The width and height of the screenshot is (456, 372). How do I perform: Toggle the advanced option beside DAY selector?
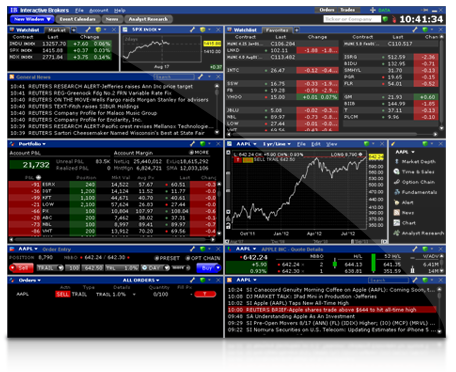click(181, 268)
